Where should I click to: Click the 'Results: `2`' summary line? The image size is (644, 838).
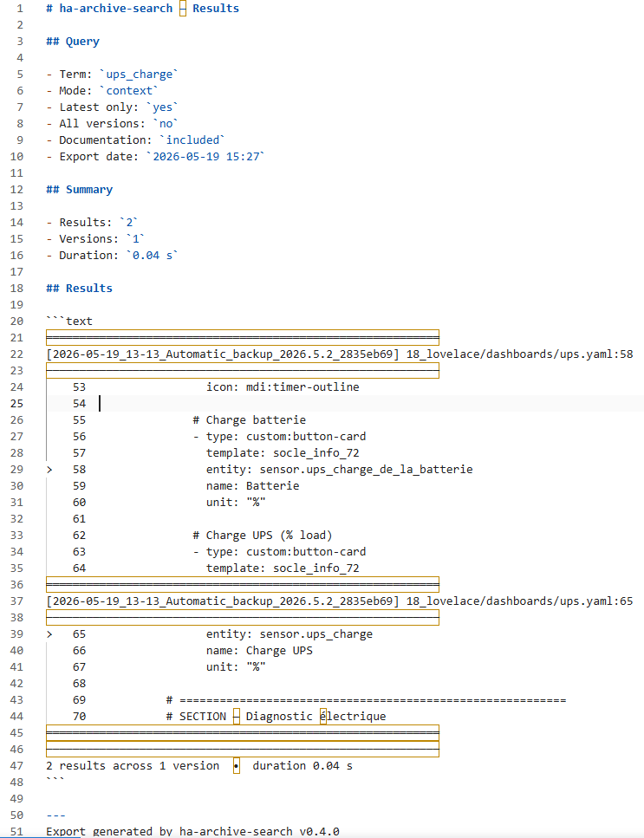point(92,223)
